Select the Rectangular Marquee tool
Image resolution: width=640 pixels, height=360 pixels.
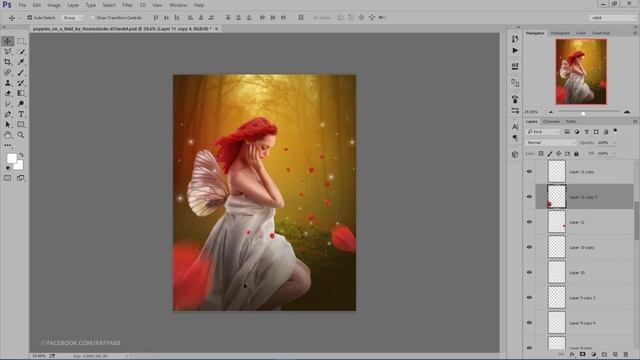(x=21, y=41)
